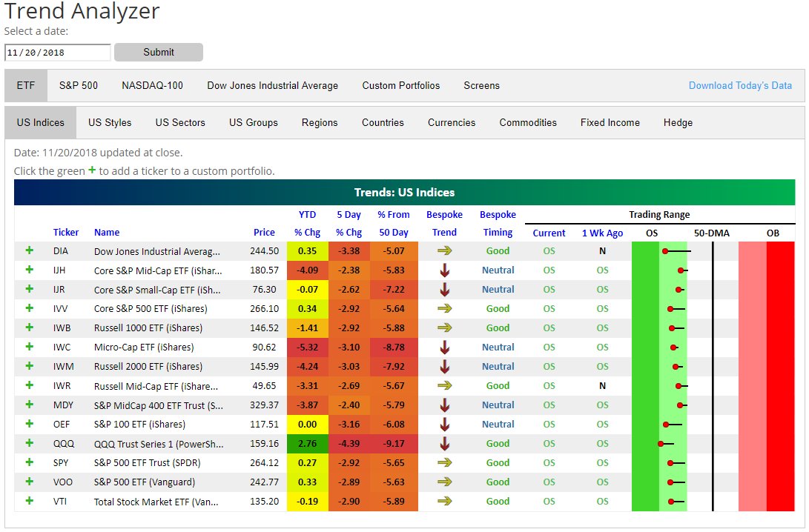The height and width of the screenshot is (532, 809).
Task: Open the Hedge sub-tab
Action: [x=678, y=123]
